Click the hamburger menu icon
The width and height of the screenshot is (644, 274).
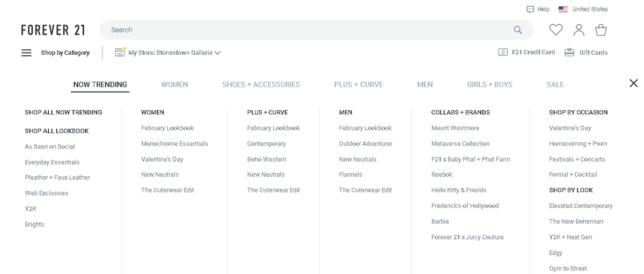26,53
